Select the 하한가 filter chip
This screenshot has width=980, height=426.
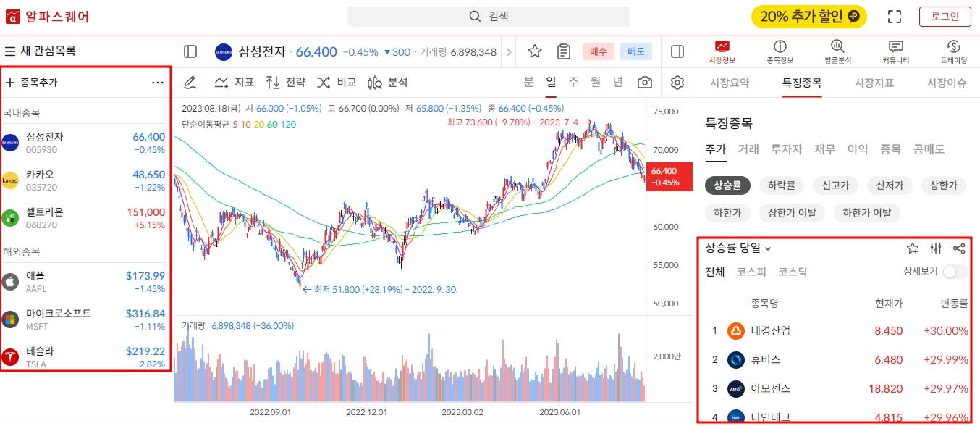[727, 213]
